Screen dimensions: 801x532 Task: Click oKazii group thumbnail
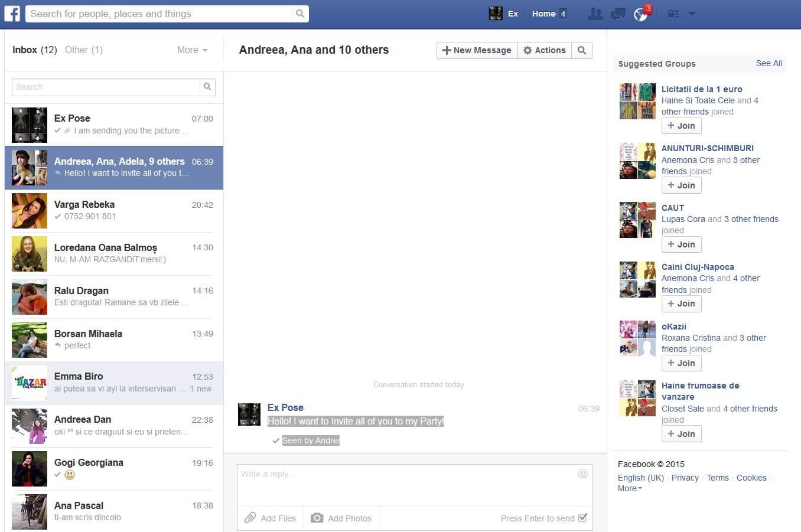[637, 338]
